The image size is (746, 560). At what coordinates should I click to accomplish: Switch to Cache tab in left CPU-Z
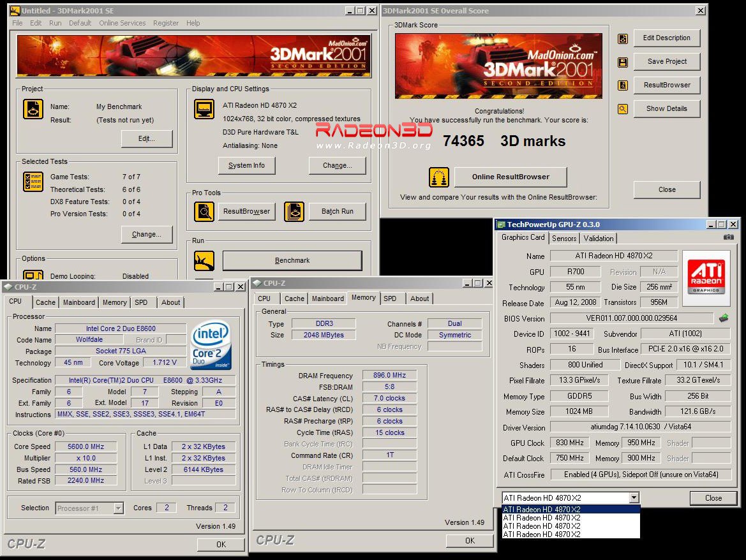(x=46, y=302)
